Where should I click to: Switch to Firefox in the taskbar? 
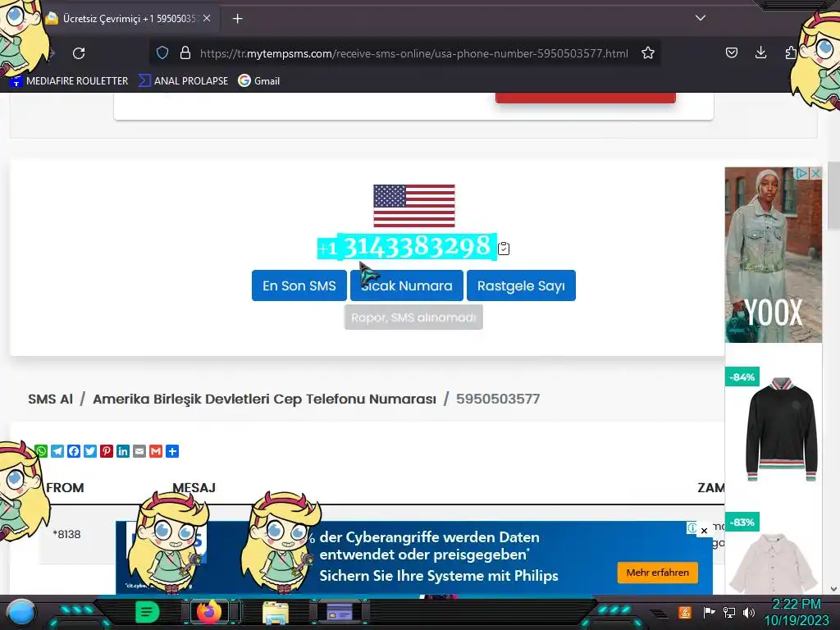click(x=209, y=612)
